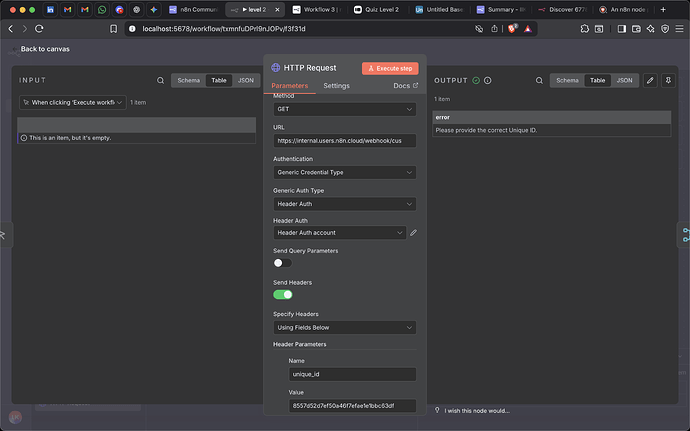Click the output search magnifier icon
This screenshot has width=690, height=431.
(537, 80)
